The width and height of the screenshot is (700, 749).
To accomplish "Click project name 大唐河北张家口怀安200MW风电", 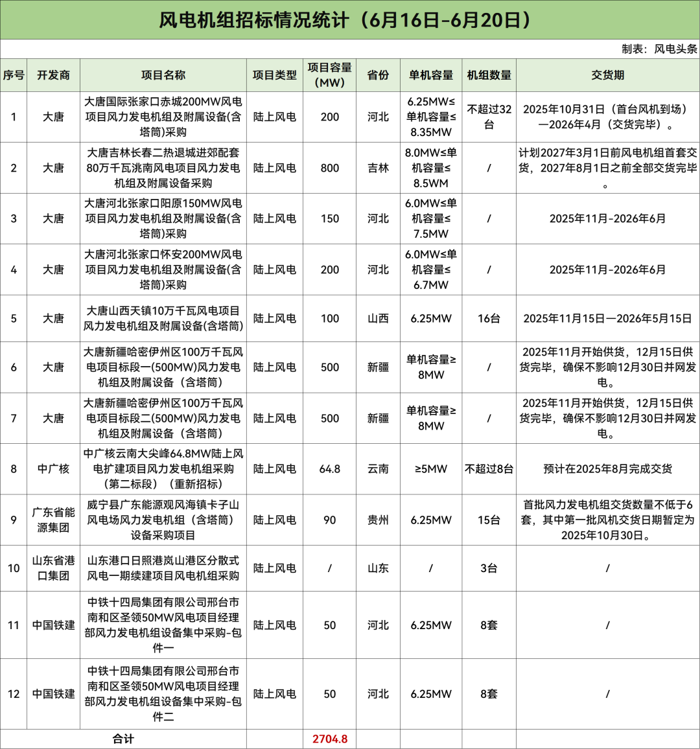I will pos(163,270).
